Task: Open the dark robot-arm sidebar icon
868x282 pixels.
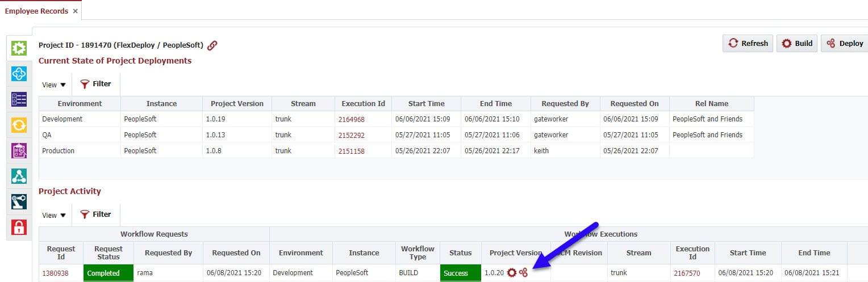Action: (x=19, y=201)
